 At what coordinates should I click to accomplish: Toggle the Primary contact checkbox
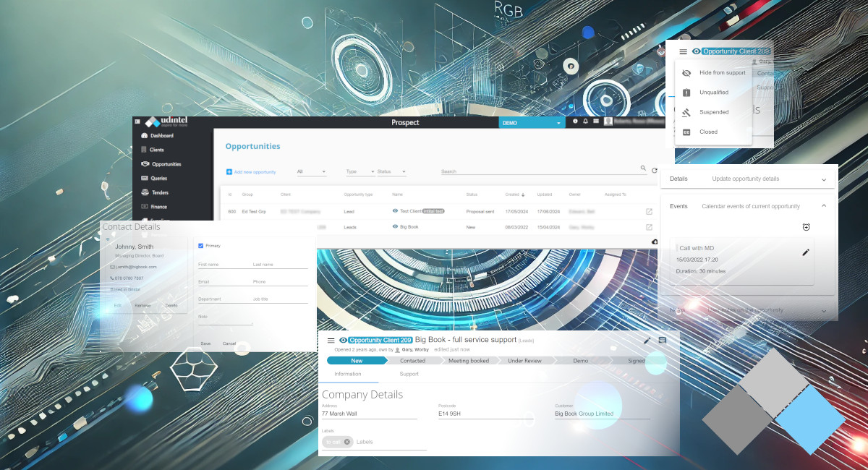[x=201, y=246]
